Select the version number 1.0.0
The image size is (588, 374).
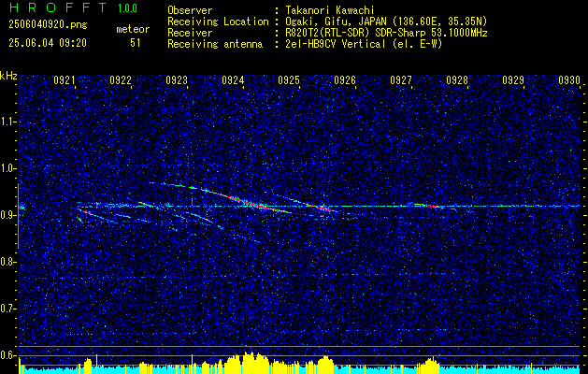pos(127,8)
